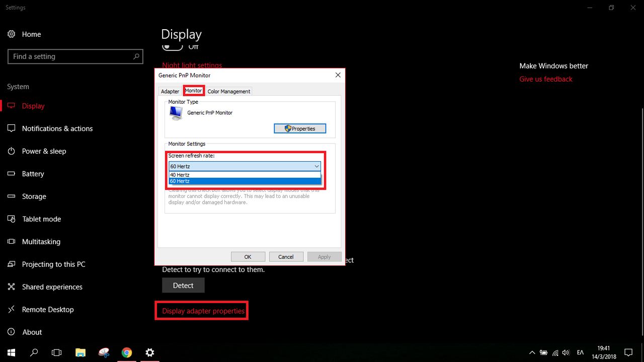This screenshot has height=362, width=644.
Task: Click the Shared experiences icon
Action: click(x=12, y=287)
